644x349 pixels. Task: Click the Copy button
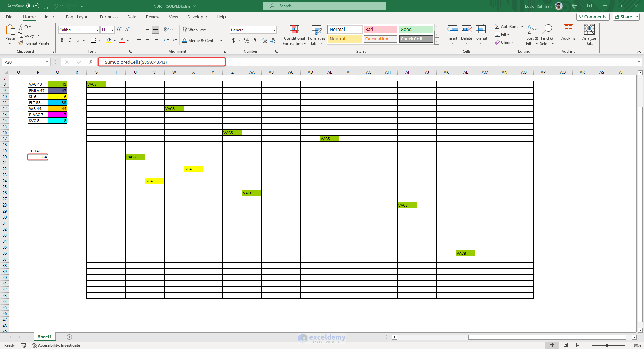coord(26,35)
